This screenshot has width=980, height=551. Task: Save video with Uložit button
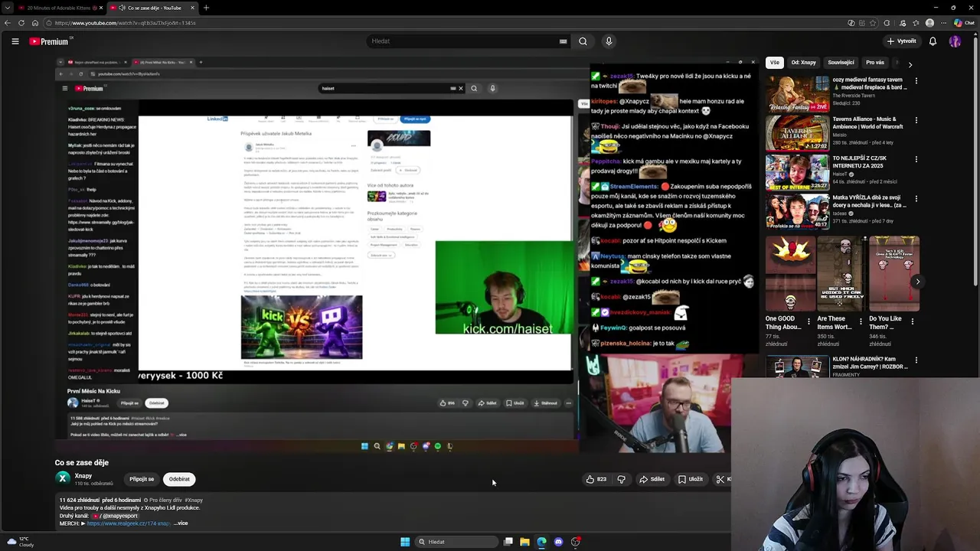tap(690, 479)
